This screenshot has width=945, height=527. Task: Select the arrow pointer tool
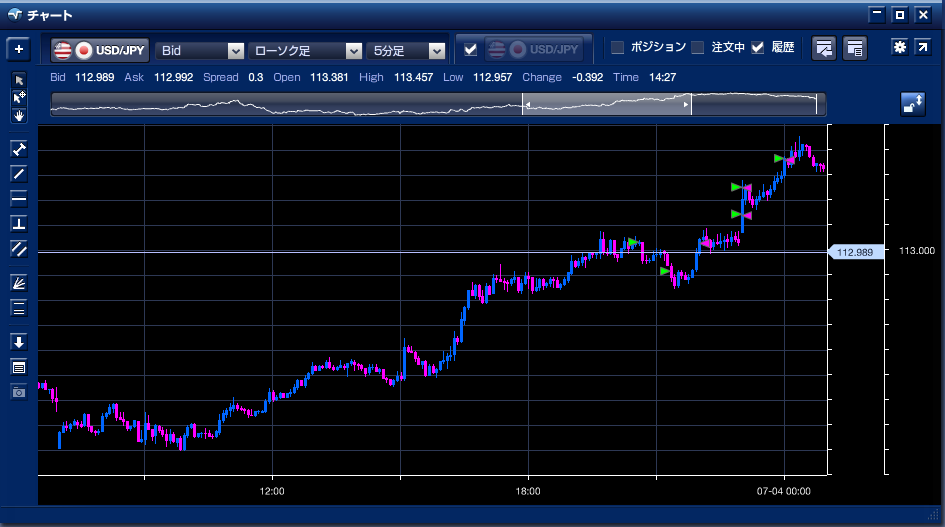[19, 80]
